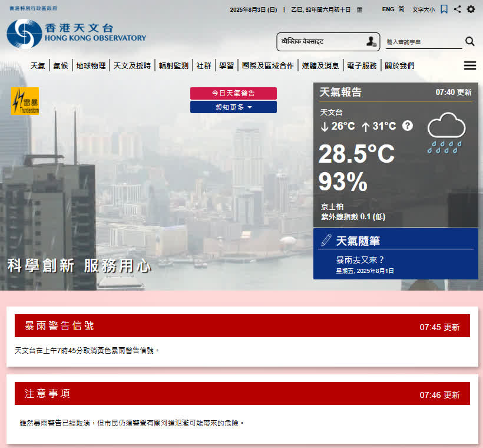Click the temperature help question mark icon
This screenshot has height=448, width=483.
408,126
